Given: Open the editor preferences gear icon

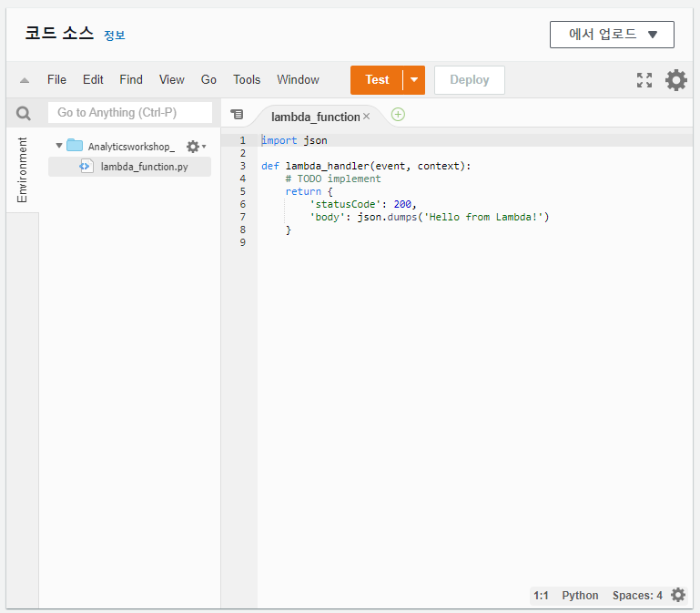Looking at the screenshot, I should pos(676,80).
